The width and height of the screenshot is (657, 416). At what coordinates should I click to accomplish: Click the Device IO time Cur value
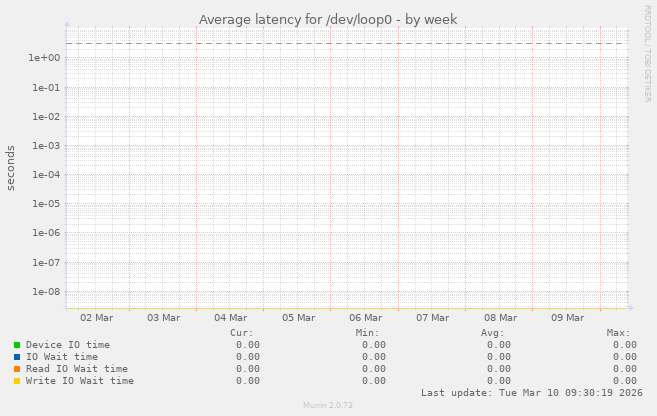[x=248, y=345]
